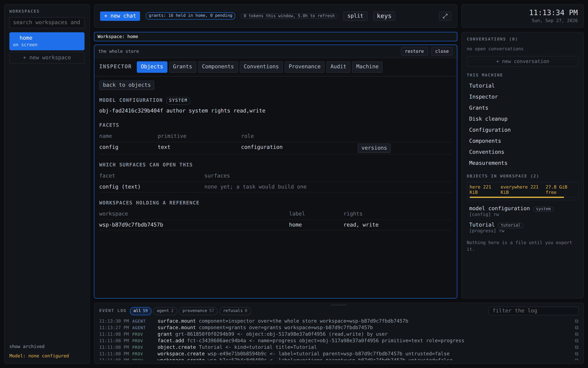Screen dimensions: 588x368
Task: Click the config (text) surfaces row
Action: click(x=275, y=187)
